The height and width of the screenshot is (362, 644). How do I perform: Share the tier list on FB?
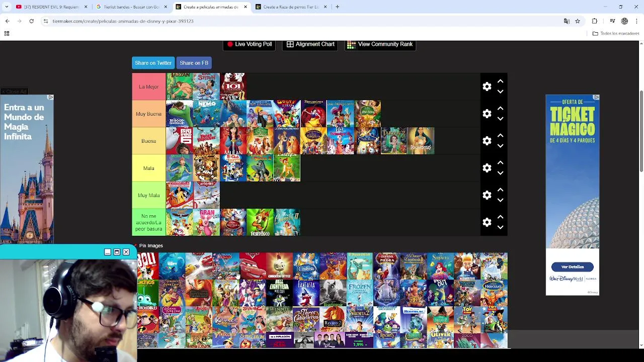pos(194,63)
